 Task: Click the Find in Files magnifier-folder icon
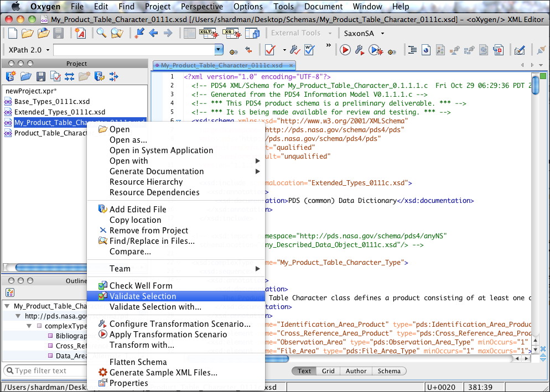pos(117,33)
